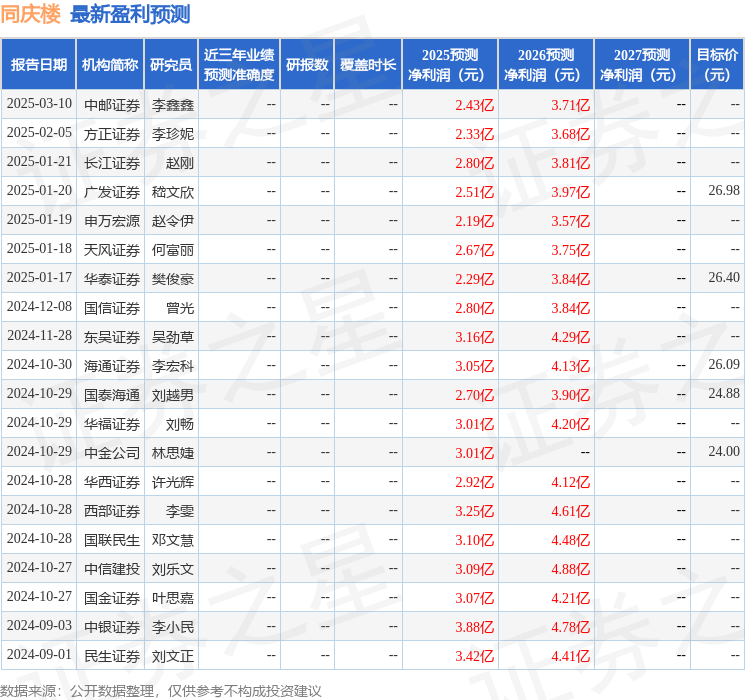Select the 机构简称 column header

(x=110, y=64)
